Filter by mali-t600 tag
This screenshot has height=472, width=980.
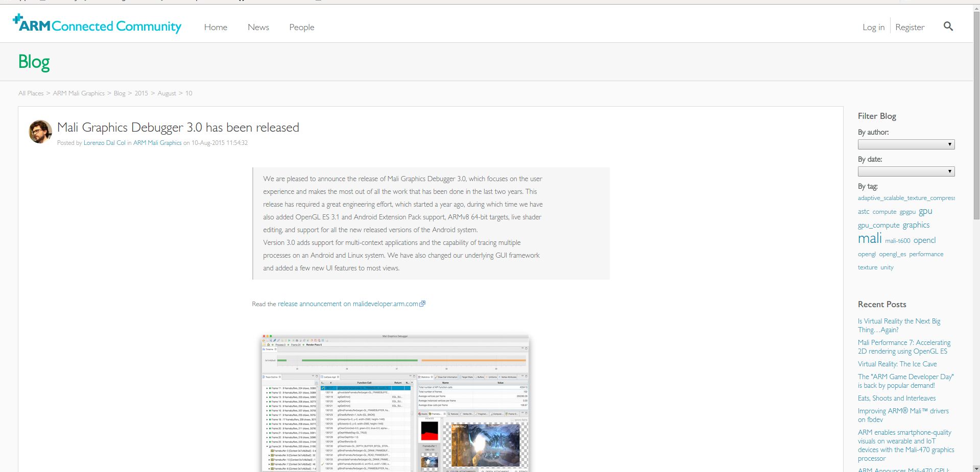(x=898, y=240)
